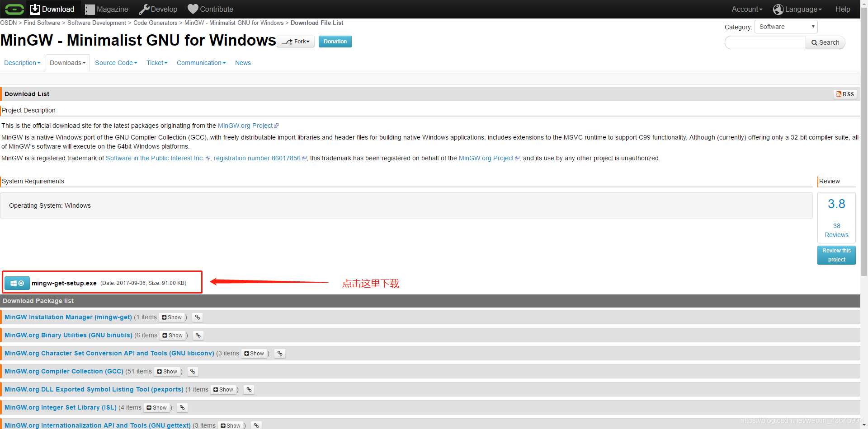868x429 pixels.
Task: Click the 38 Reviews link
Action: (836, 230)
